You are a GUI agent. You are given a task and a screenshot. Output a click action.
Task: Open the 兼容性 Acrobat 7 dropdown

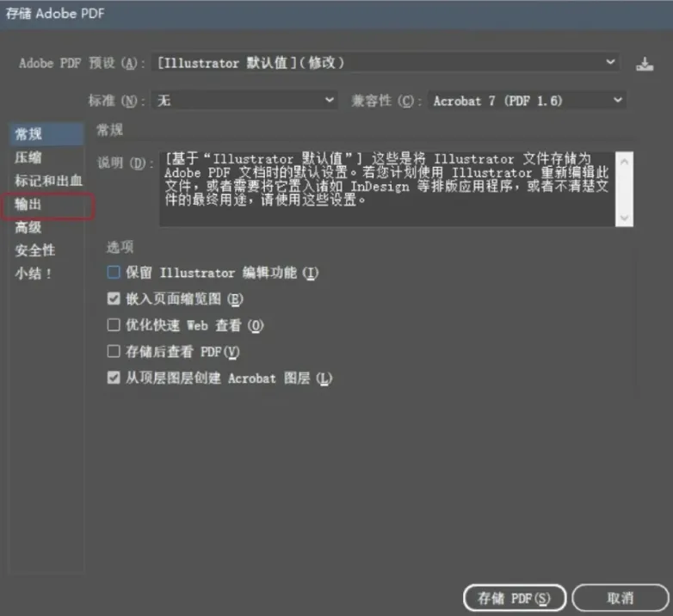click(x=527, y=101)
